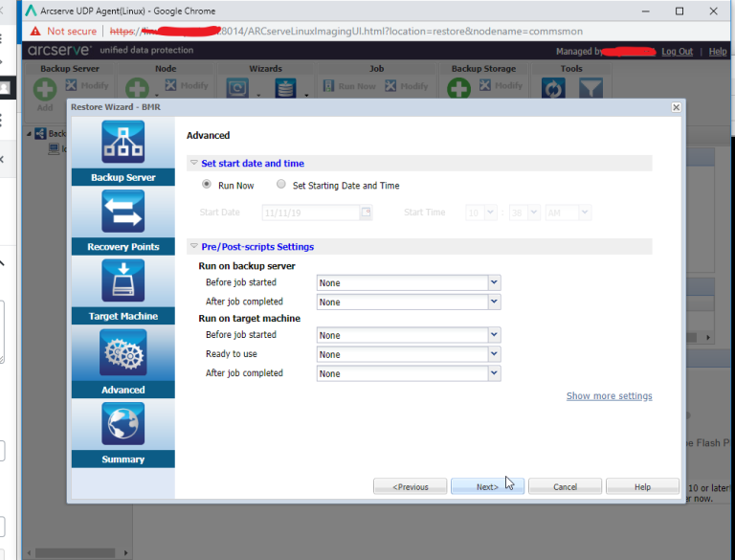Click the browser address bar URL
Screen dimensions: 735x560
[345, 32]
